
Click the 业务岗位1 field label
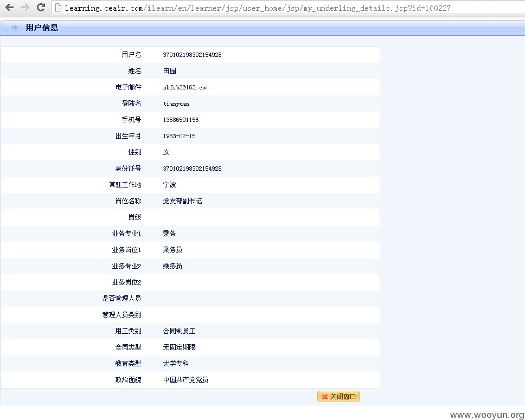[126, 250]
